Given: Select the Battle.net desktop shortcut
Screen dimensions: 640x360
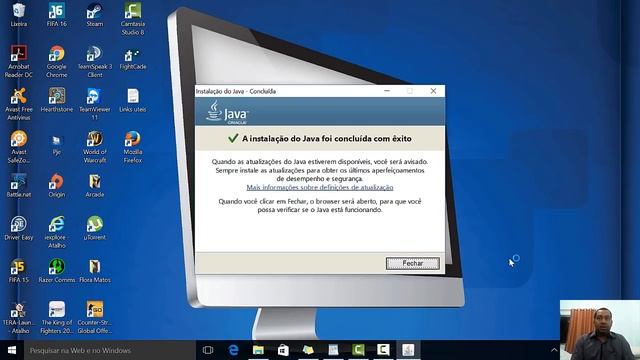Looking at the screenshot, I should click(x=19, y=185).
